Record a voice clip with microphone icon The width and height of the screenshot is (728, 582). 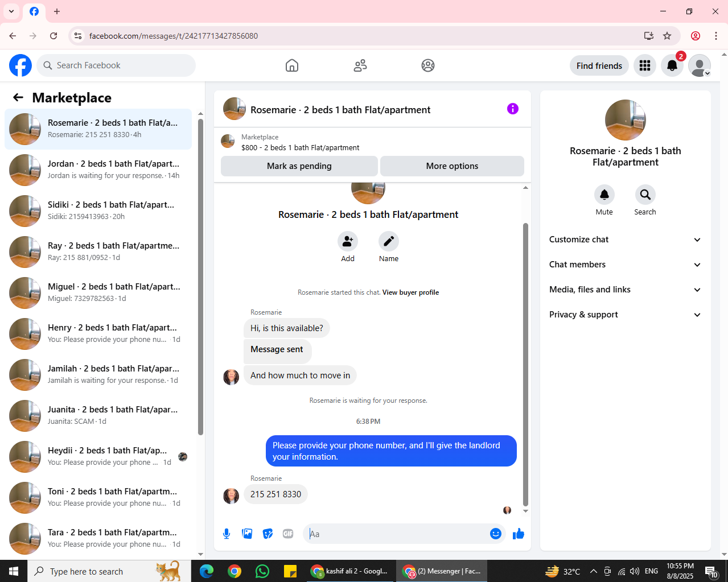(x=227, y=534)
